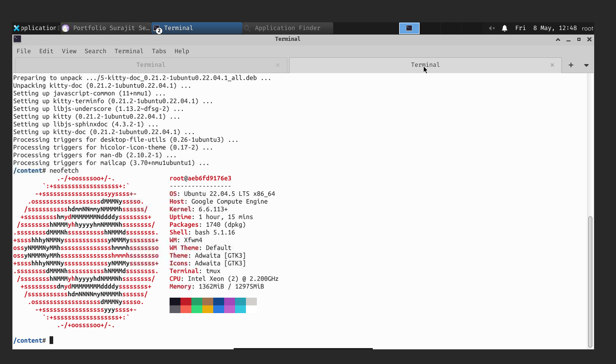Viewport: 616px width, 364px height.
Task: Roll up the Terminal window with the arrow
Action: 558,39
